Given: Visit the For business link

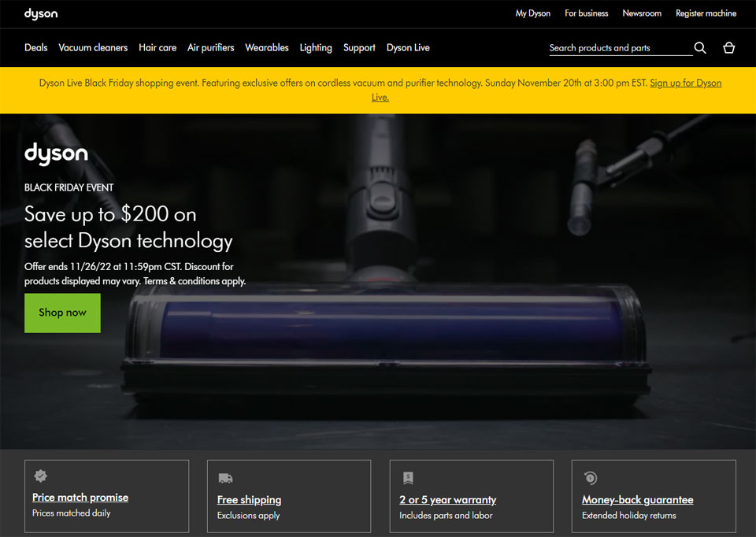Looking at the screenshot, I should 586,13.
